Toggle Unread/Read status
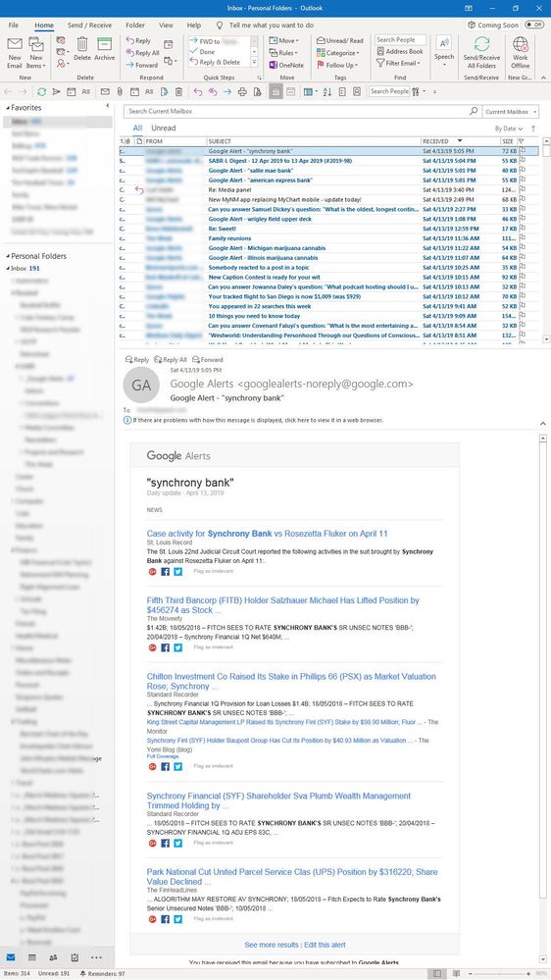The height and width of the screenshot is (980, 551). click(340, 40)
